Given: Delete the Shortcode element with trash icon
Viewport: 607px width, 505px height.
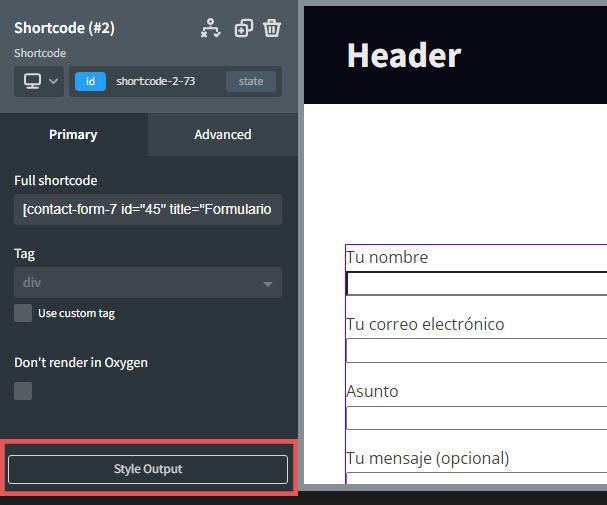Looking at the screenshot, I should click(x=272, y=28).
